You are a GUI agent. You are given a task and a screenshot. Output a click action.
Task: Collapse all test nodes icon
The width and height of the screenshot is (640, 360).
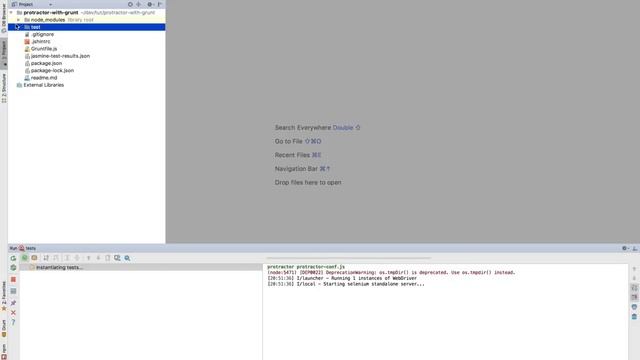pos(77,258)
